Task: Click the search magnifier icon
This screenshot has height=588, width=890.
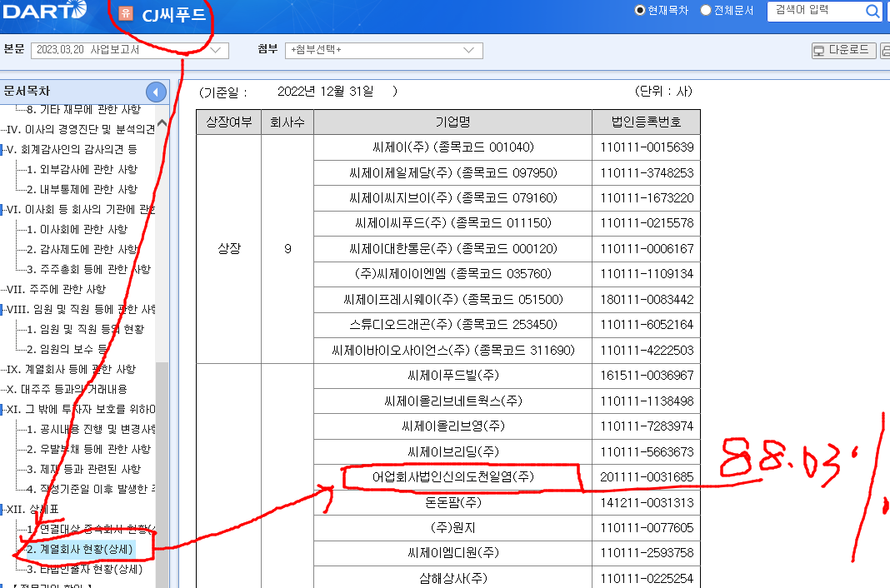Action: coord(872,12)
